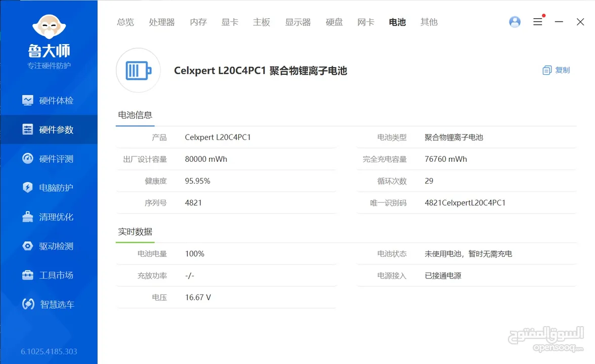Minimize the 鲁大师 window
The height and width of the screenshot is (364, 595).
[559, 22]
